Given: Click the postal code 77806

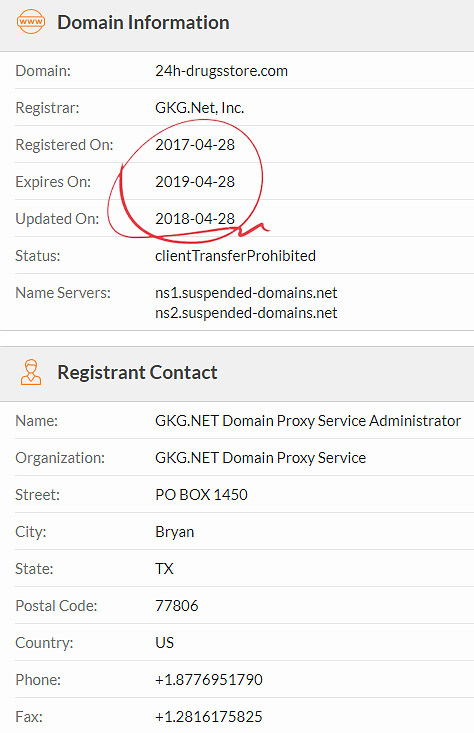Looking at the screenshot, I should (x=177, y=606).
